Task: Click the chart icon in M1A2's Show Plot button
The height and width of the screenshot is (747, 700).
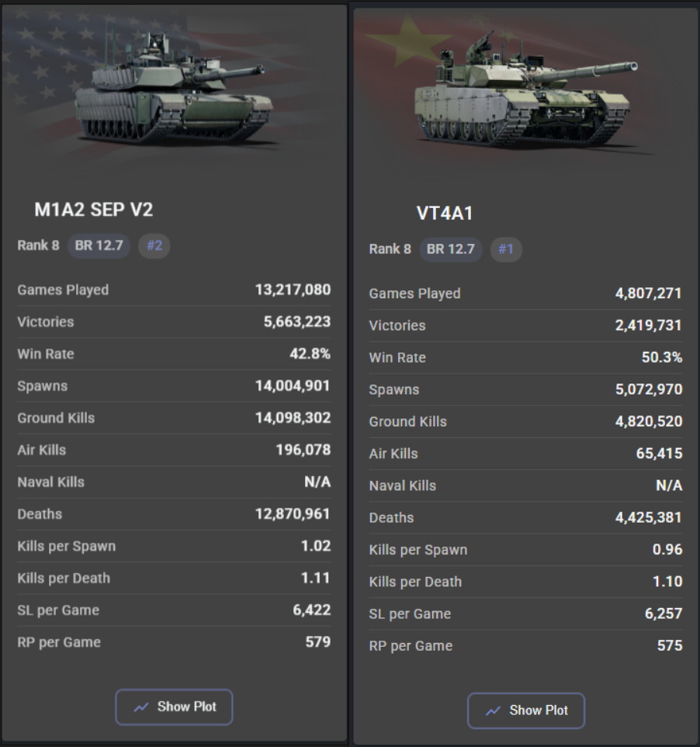Action: coord(140,707)
